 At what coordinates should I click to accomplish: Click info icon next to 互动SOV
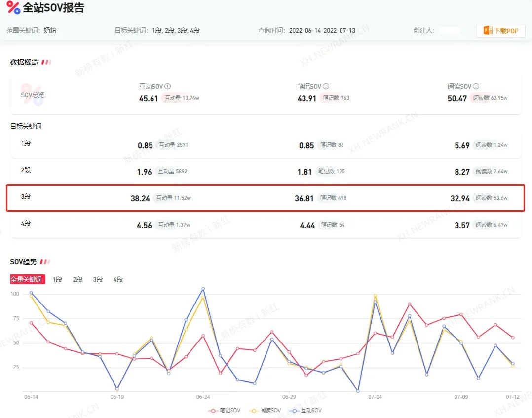click(x=168, y=86)
